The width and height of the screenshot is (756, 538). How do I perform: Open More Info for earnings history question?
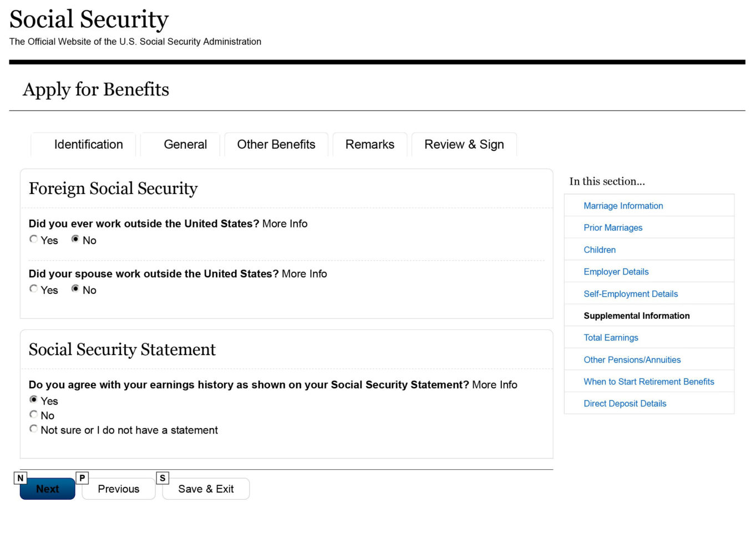click(x=495, y=385)
